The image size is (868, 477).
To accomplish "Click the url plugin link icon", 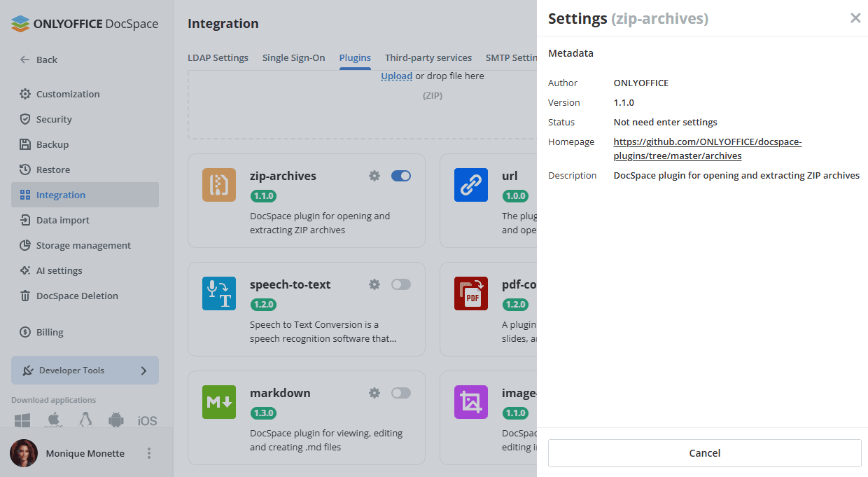I will (x=471, y=185).
